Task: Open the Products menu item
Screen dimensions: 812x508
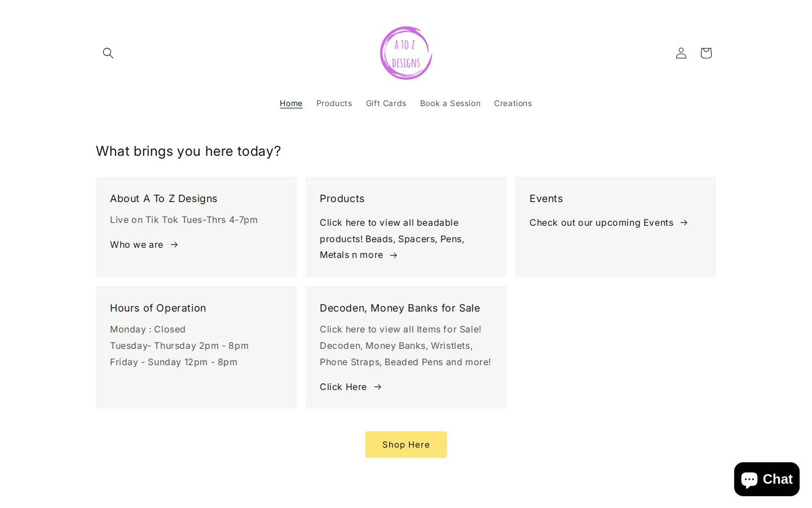Action: tap(334, 103)
